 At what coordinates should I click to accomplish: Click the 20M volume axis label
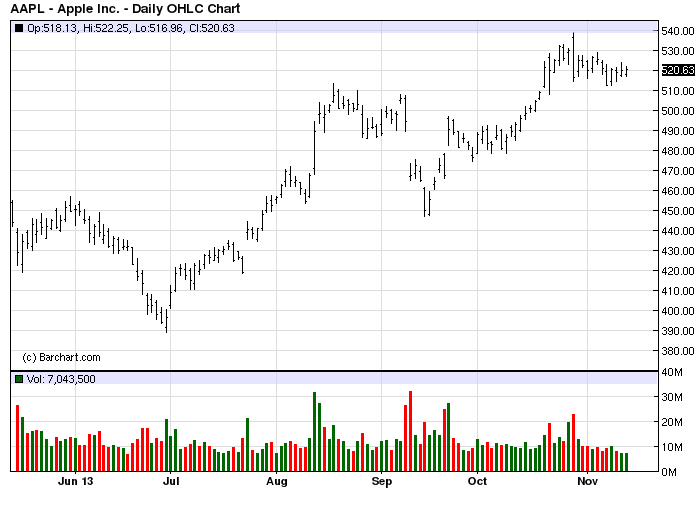click(x=672, y=422)
